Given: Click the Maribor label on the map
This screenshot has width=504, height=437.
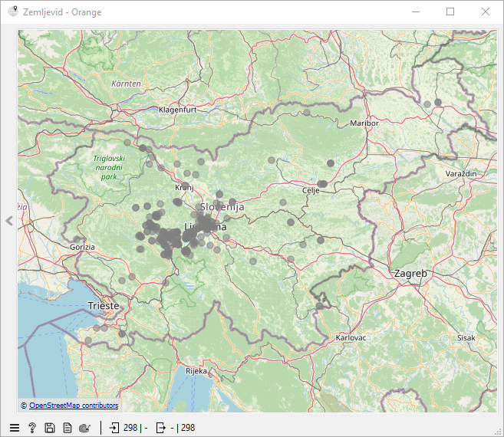Looking at the screenshot, I should point(364,123).
